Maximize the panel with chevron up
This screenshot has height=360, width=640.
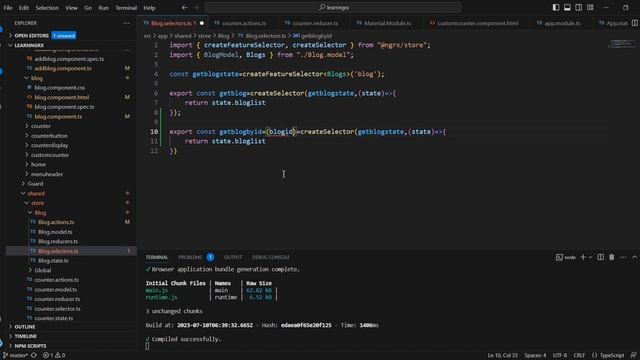click(634, 257)
